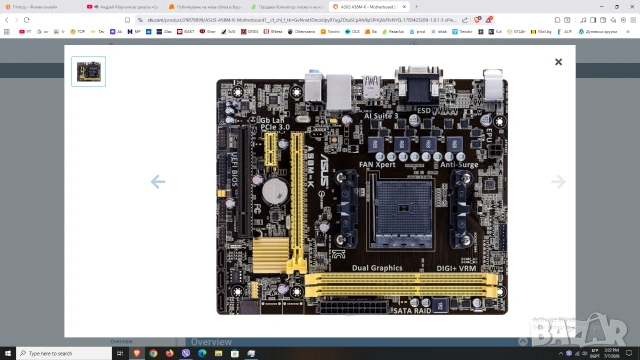Screen dimensions: 640x360
Task: Toggle the browser sidebar panel
Action: click(593, 20)
